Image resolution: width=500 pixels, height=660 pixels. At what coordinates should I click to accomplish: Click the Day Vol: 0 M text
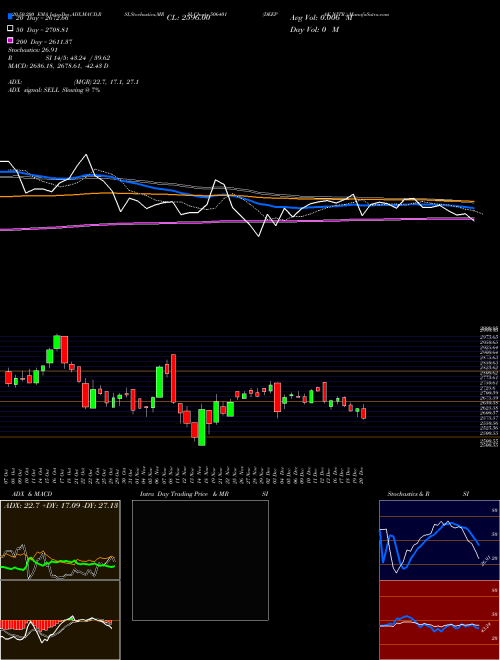[x=314, y=30]
